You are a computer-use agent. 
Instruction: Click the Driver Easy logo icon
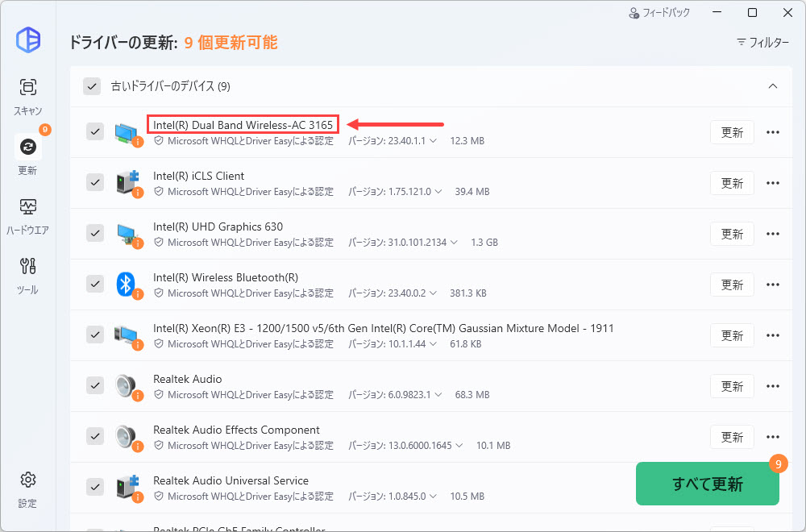click(27, 39)
